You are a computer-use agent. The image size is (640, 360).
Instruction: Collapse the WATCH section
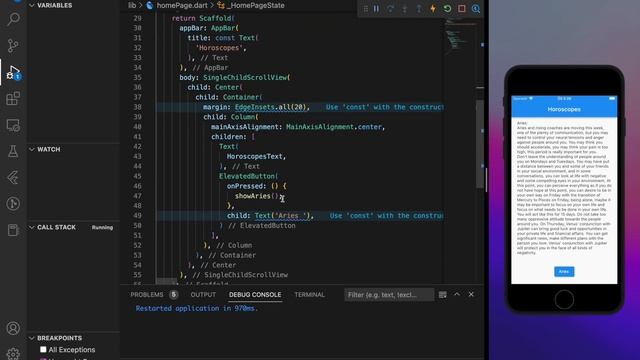tap(32, 149)
